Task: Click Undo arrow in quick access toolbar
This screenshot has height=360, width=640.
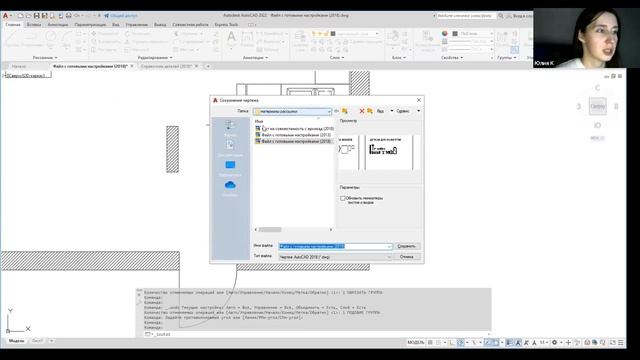Action: (77, 16)
